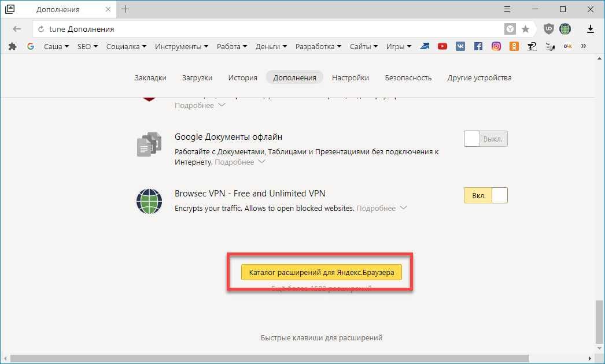Open the YouTube bookmark
The image size is (605, 364).
pyautogui.click(x=442, y=46)
